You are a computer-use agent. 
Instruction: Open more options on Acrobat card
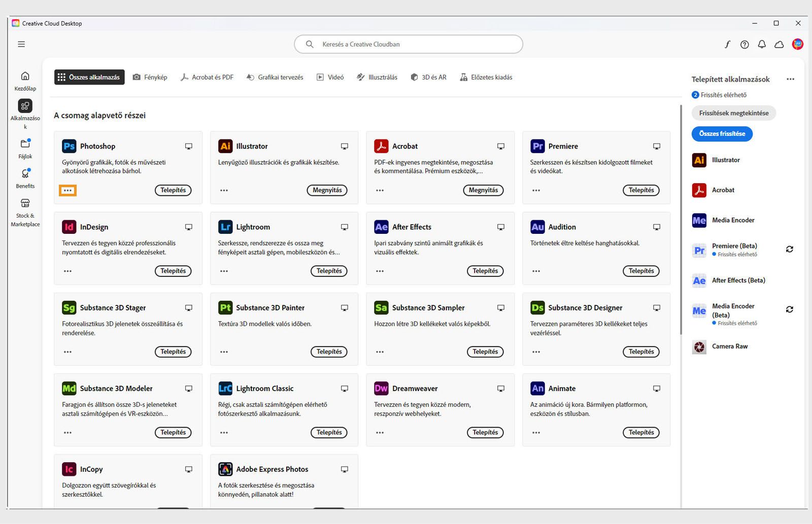click(380, 191)
